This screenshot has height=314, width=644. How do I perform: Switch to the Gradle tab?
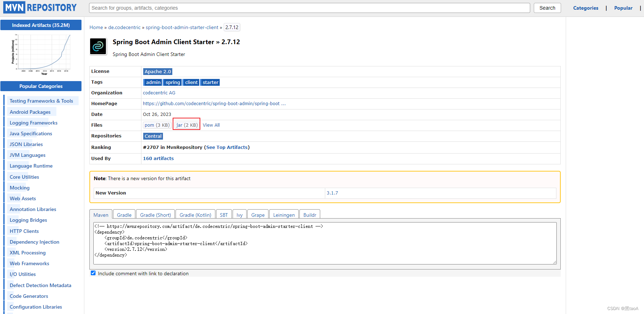tap(124, 215)
